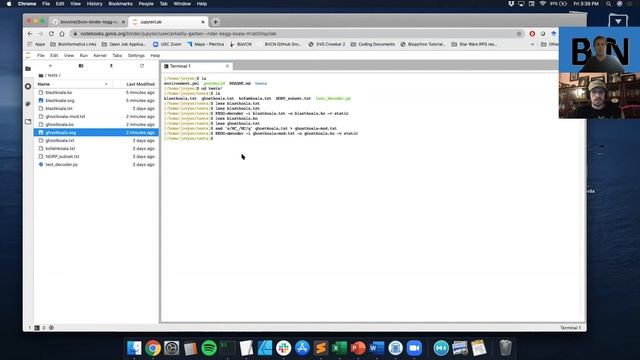Switch to the first Chrome tab
The height and width of the screenshot is (360, 640).
coord(88,22)
